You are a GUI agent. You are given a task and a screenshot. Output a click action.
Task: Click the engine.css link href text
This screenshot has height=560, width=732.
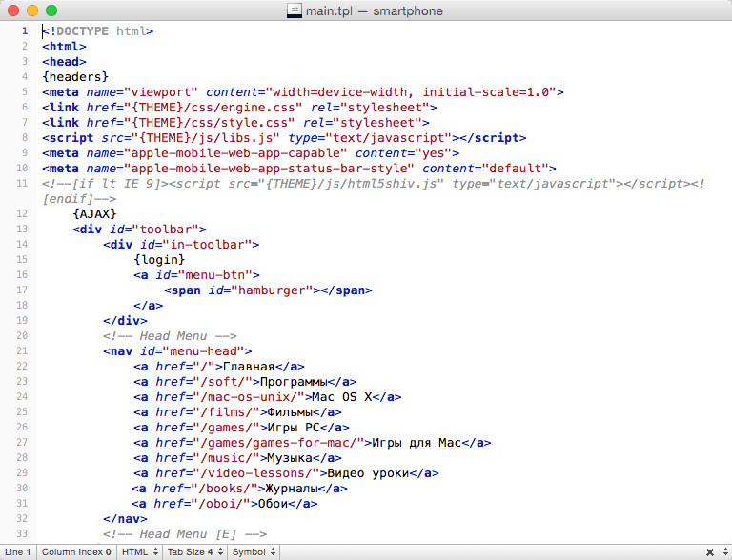pyautogui.click(x=213, y=108)
